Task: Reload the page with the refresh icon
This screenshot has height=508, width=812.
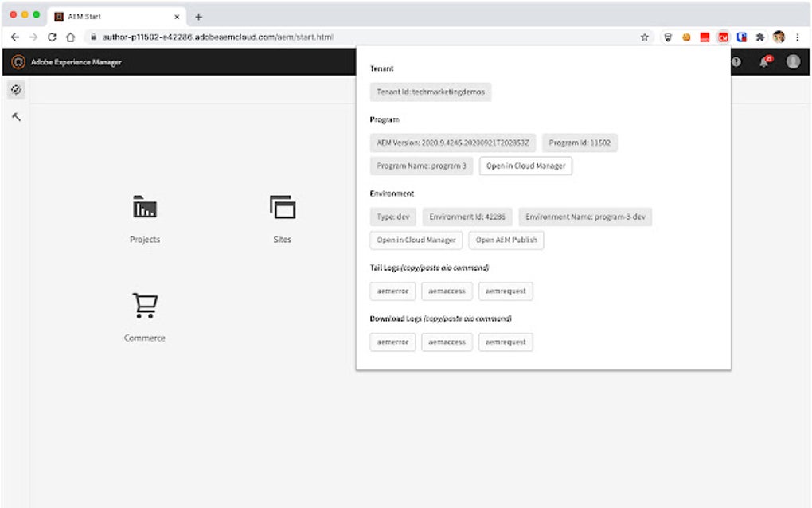Action: [x=50, y=37]
